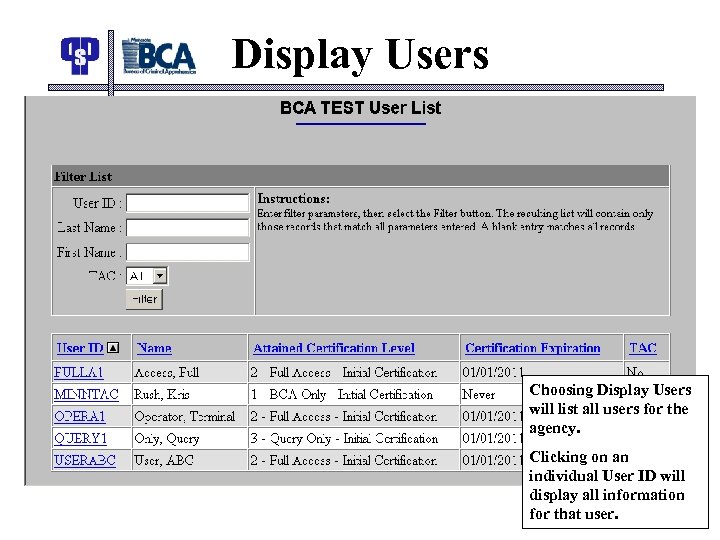Screen dimensions: 720x540
Task: Click expiration date in QUERY1 row
Action: pos(492,439)
